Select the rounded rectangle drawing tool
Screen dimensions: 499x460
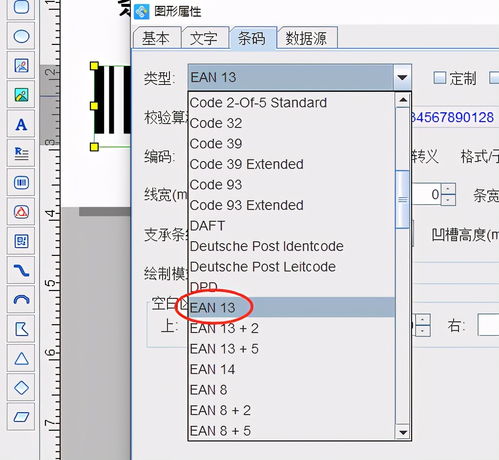tap(21, 7)
